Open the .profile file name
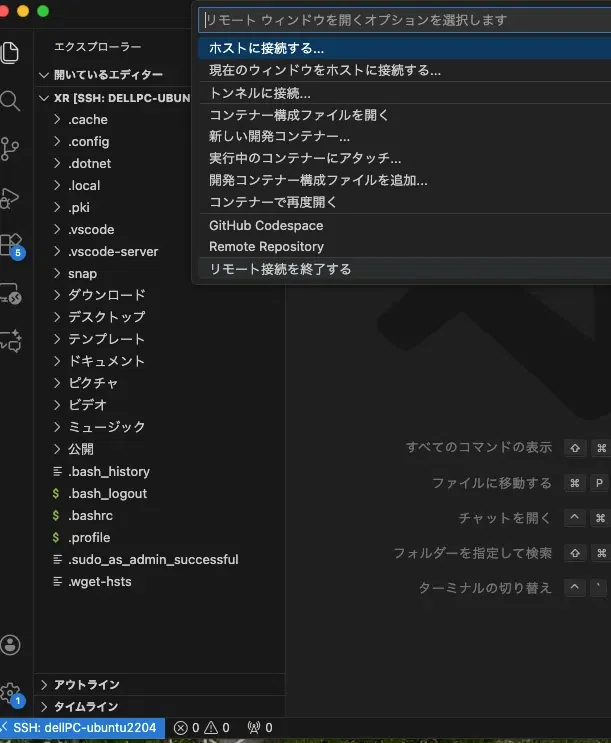This screenshot has height=743, width=611. (89, 537)
